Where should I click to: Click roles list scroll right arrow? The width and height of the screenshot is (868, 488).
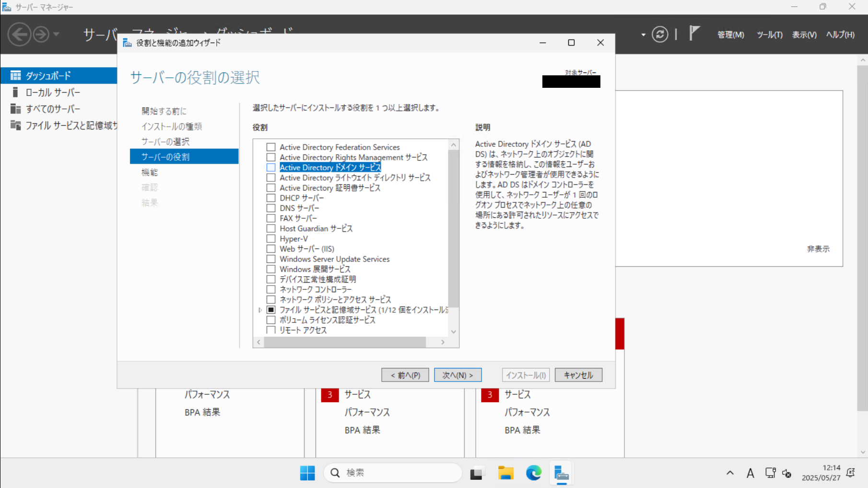tap(443, 342)
